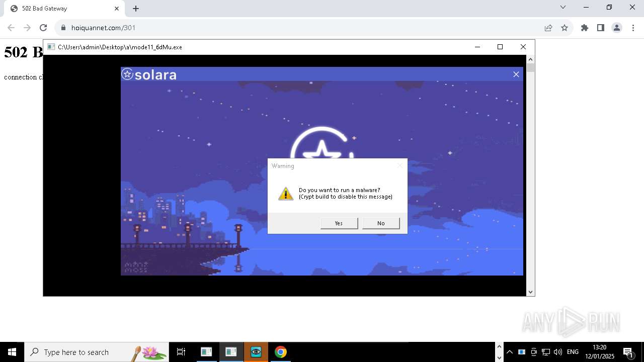644x362 pixels.
Task: Switch to the first console app on taskbar
Action: point(206,352)
